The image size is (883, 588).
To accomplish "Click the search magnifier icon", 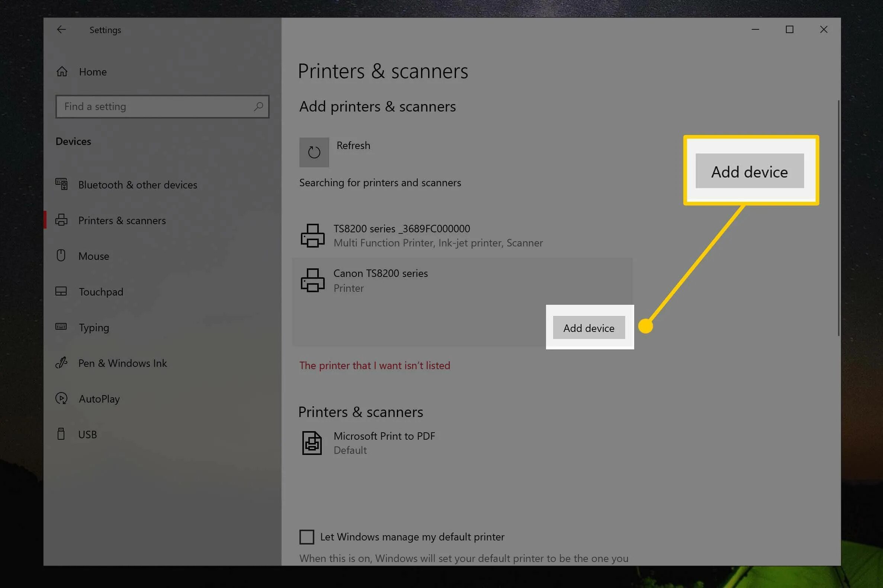I will (258, 107).
